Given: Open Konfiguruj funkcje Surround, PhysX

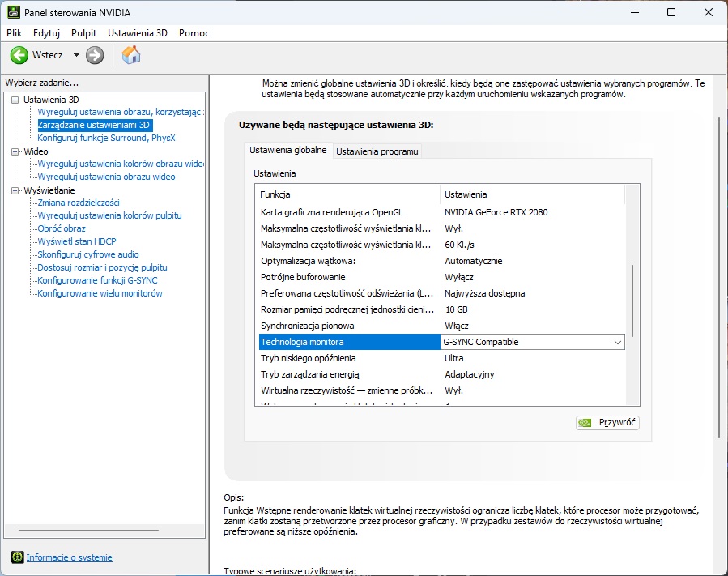Looking at the screenshot, I should click(x=106, y=138).
